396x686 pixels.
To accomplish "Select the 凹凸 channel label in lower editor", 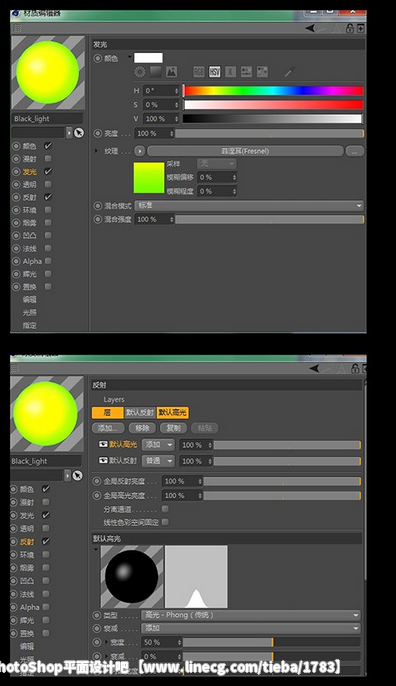I will point(27,581).
